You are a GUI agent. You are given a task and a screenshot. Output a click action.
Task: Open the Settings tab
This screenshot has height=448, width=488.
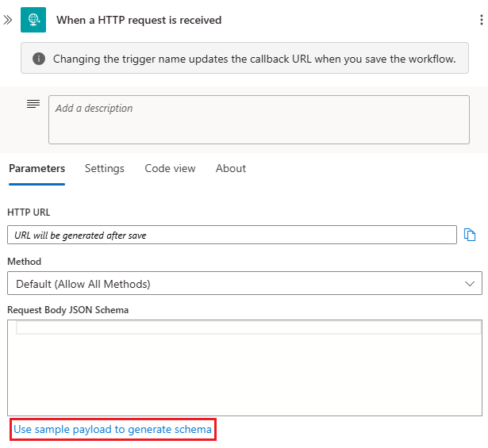105,168
